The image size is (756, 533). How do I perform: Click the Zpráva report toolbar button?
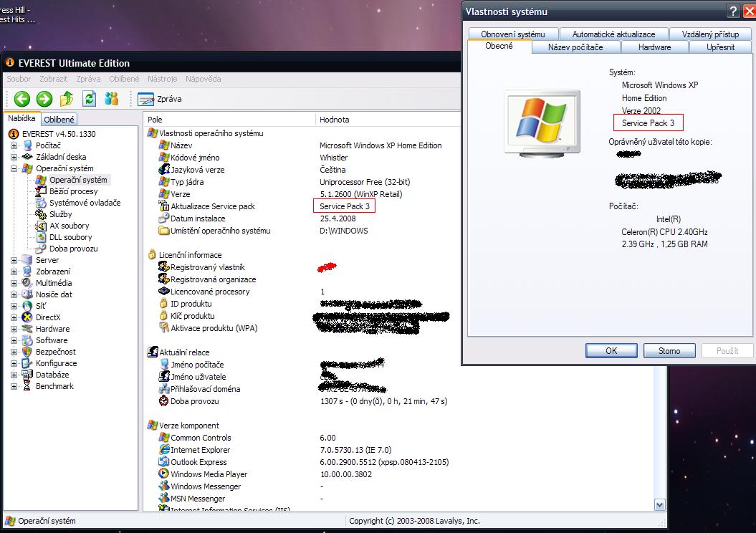(x=160, y=100)
